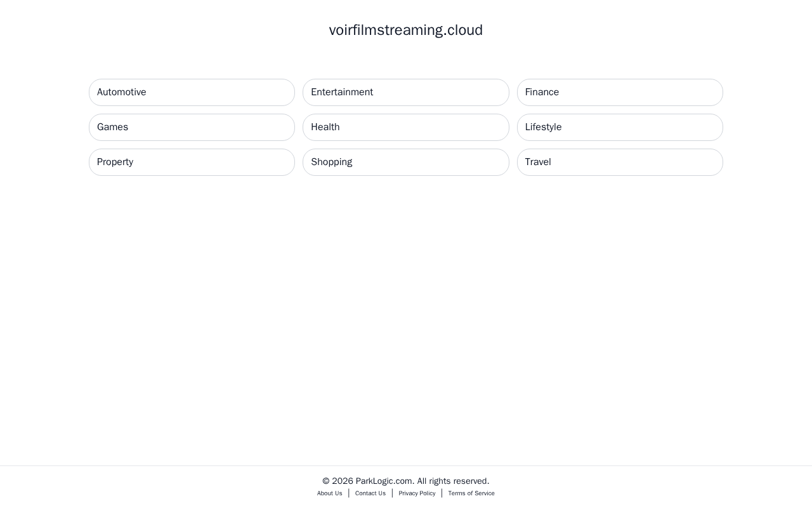The image size is (812, 508).
Task: Click the Finance label text
Action: (x=542, y=92)
